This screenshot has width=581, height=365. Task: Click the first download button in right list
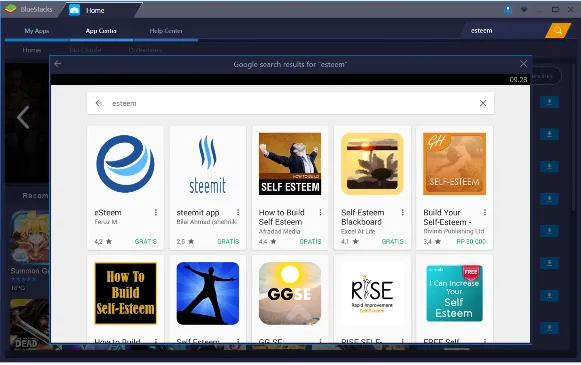click(x=549, y=102)
